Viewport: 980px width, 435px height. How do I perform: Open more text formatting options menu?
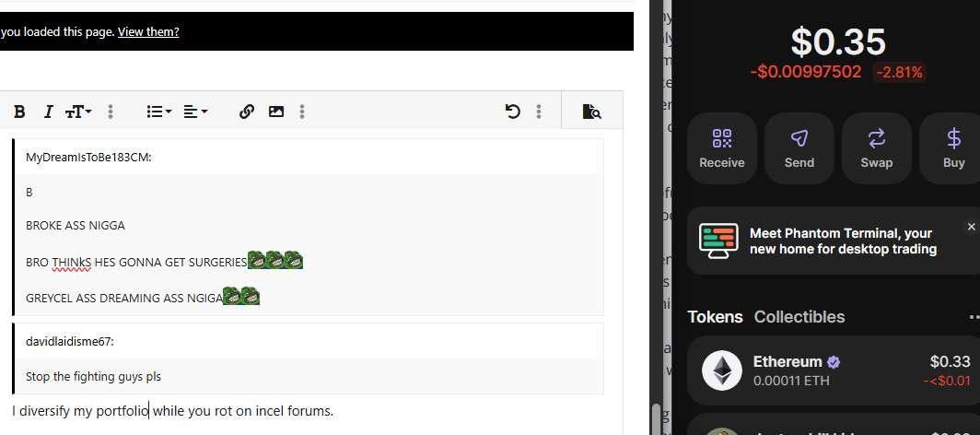(111, 112)
